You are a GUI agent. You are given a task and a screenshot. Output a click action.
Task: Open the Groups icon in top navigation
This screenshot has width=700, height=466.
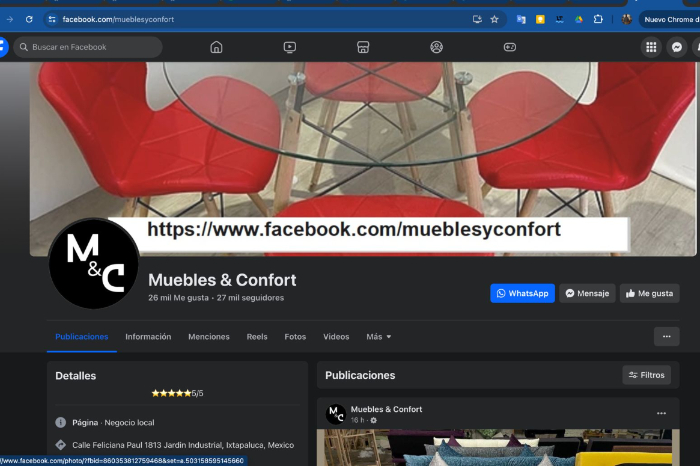tap(436, 47)
